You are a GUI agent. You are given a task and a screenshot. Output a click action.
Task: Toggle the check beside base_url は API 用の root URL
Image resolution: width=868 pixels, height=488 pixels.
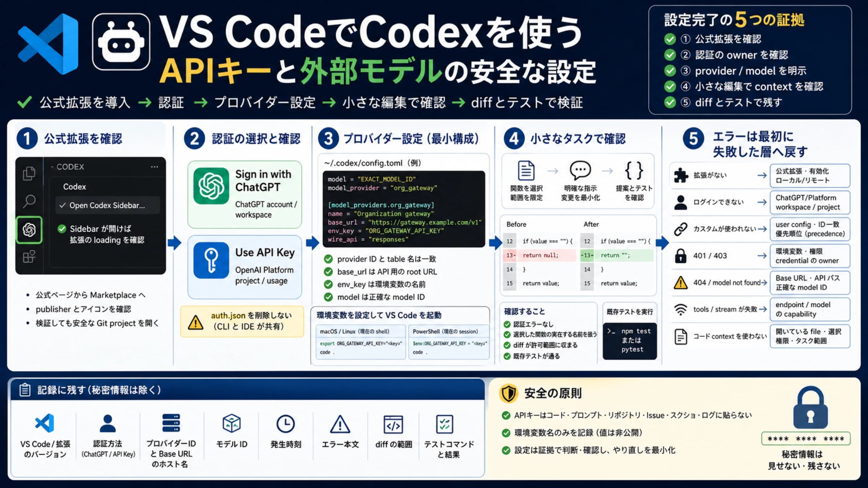pos(328,272)
